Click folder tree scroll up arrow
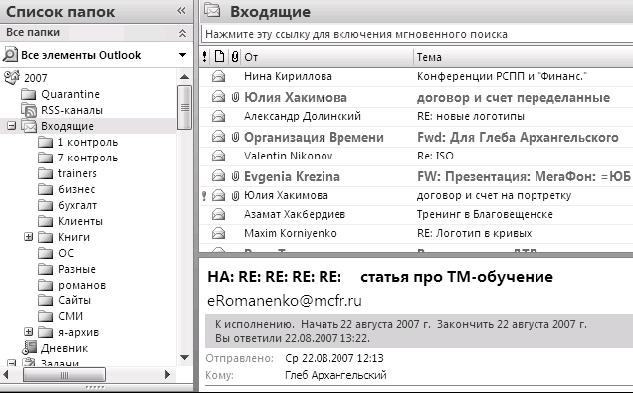 click(184, 77)
